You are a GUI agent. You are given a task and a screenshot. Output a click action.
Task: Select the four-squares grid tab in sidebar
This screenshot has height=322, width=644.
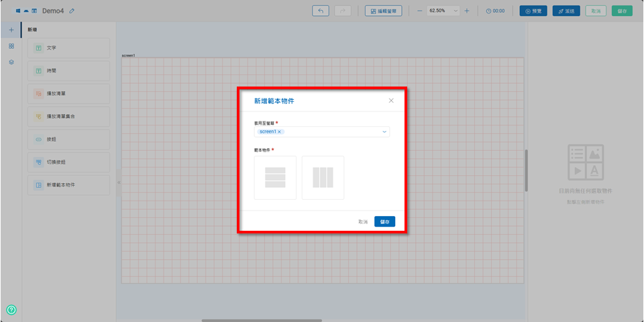(11, 46)
